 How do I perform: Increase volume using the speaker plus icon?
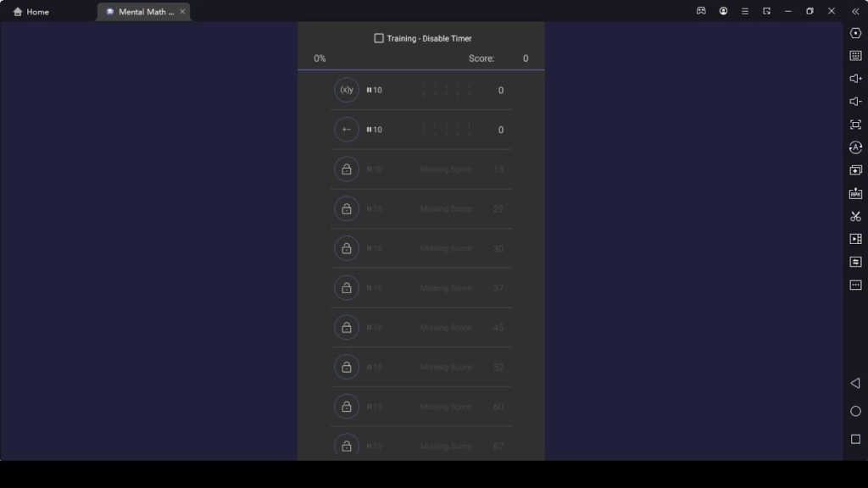click(855, 79)
